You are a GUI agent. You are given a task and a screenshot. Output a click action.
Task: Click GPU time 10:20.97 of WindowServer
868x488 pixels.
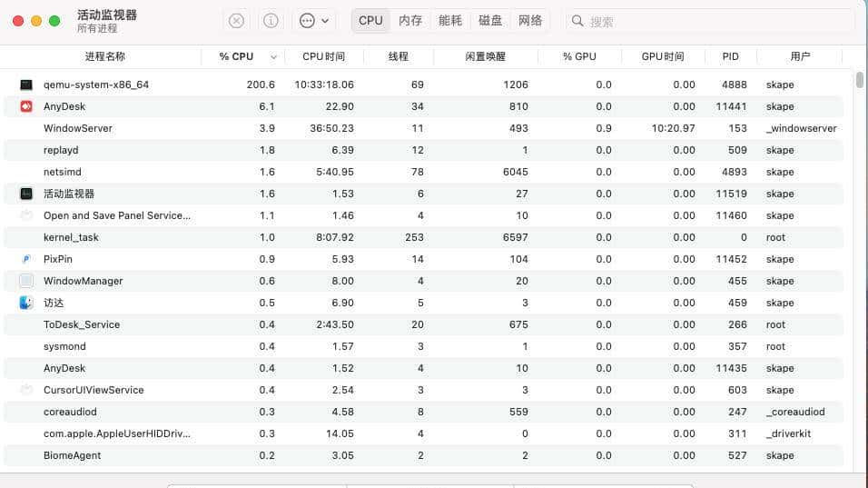(x=673, y=128)
